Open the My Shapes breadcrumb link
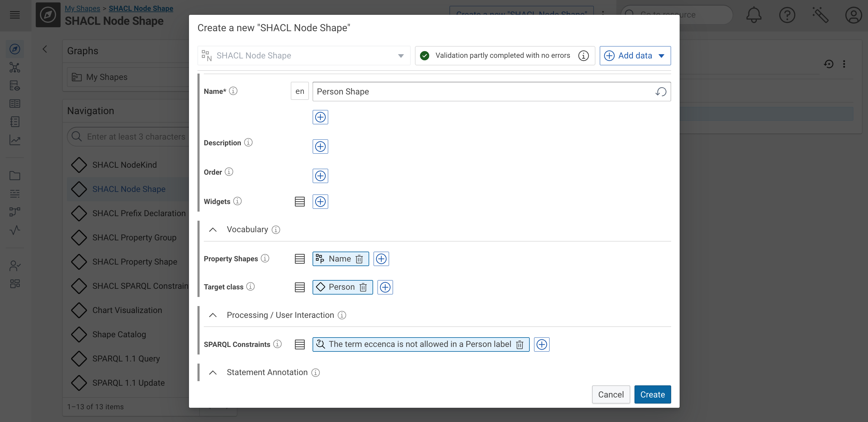Viewport: 868px width, 422px height. 82,8
